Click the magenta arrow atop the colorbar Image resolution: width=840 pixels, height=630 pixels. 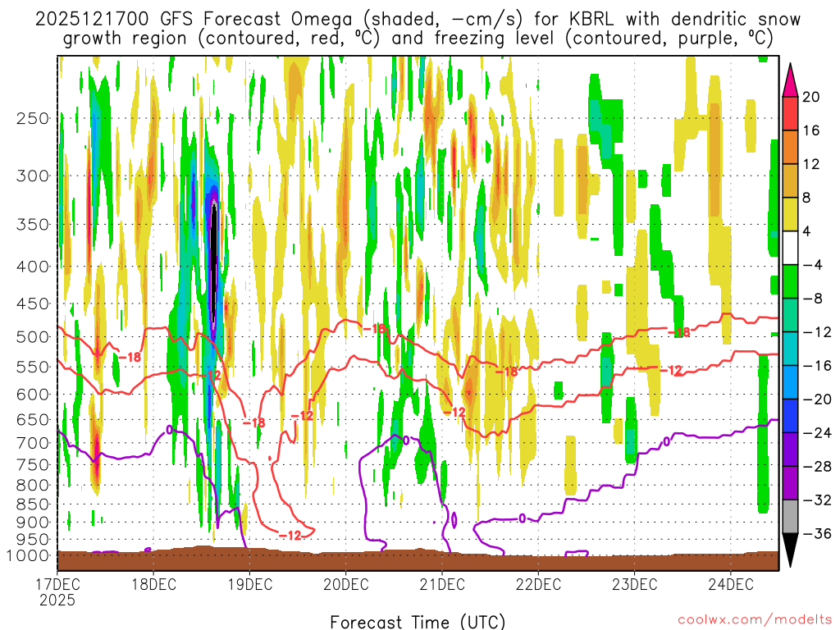(x=790, y=80)
